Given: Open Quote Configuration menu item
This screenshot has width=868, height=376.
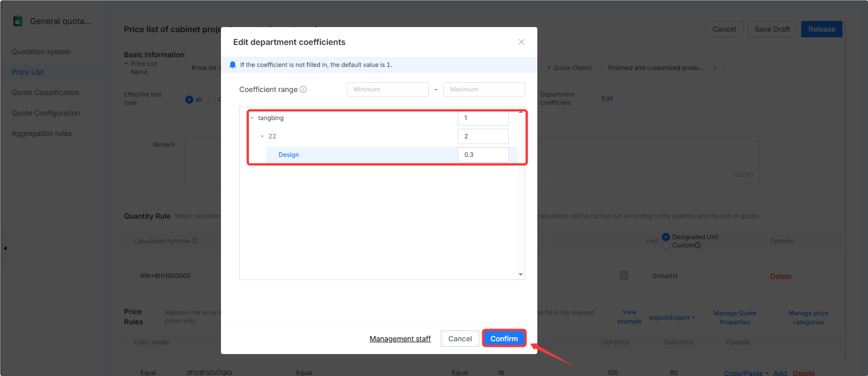Looking at the screenshot, I should (46, 113).
